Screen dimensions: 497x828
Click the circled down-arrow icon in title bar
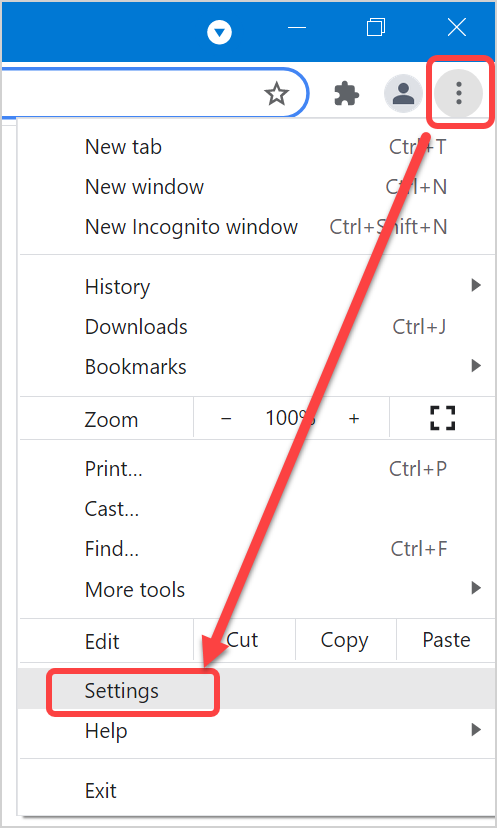pyautogui.click(x=220, y=33)
